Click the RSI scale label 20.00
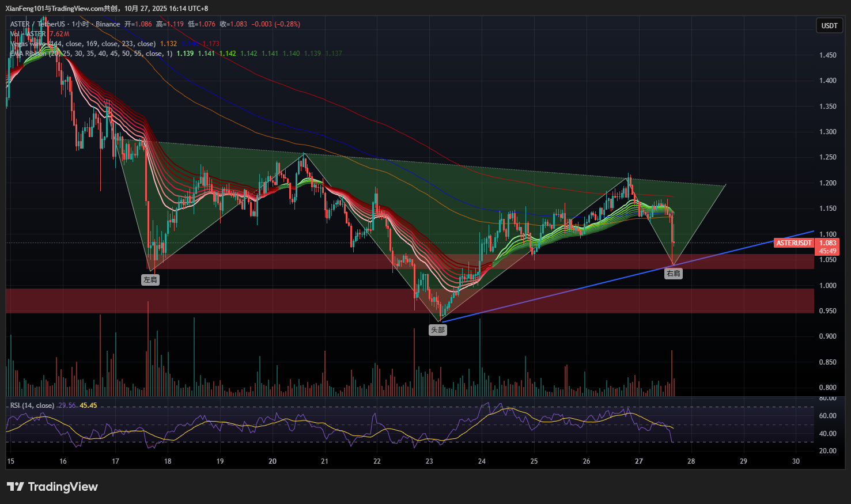 [x=828, y=451]
